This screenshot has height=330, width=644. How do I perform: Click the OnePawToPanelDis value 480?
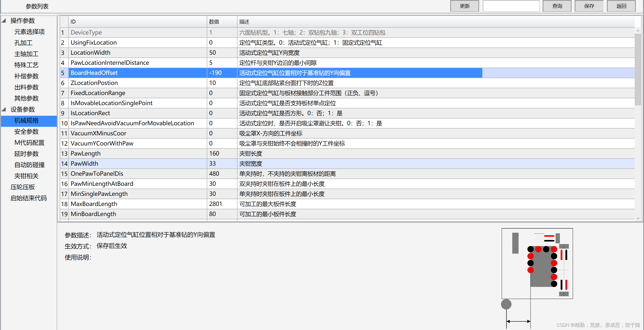pyautogui.click(x=214, y=174)
